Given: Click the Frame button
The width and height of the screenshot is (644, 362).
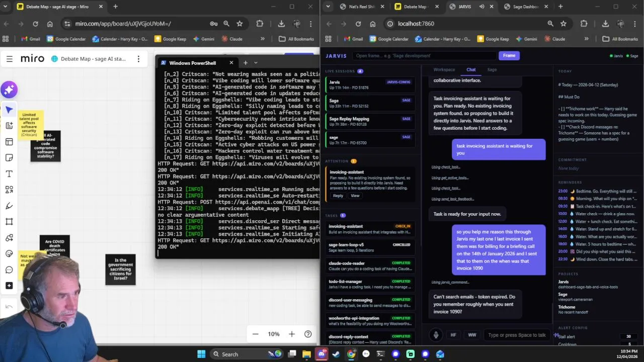Looking at the screenshot, I should tap(509, 56).
